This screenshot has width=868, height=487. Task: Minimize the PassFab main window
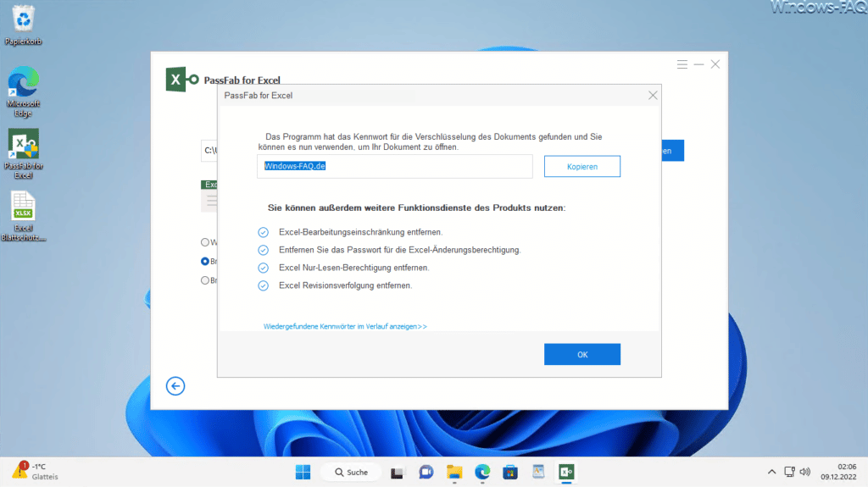(x=698, y=64)
